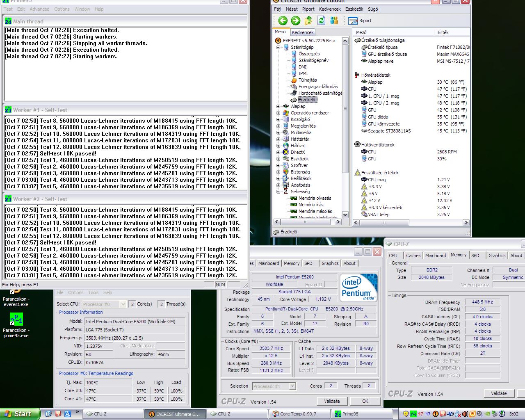Viewport: 525px width, 420px height.
Task: Click the Érték column header in EVEREST
Action: pos(452,32)
